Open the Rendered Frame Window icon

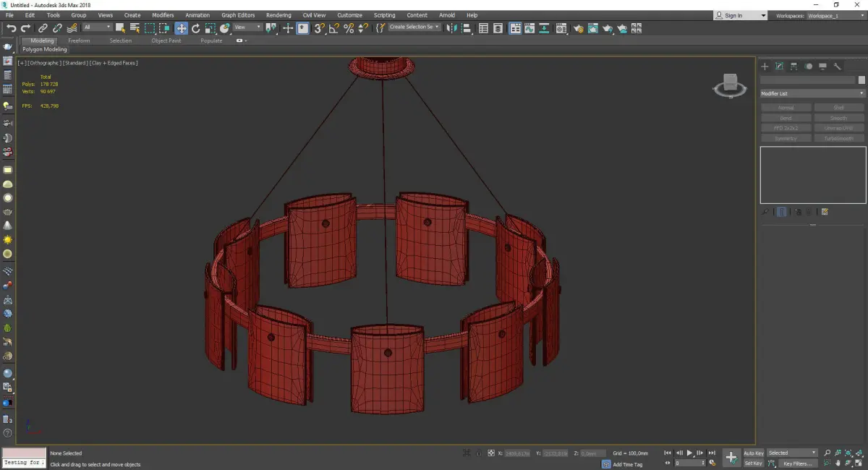(x=592, y=28)
